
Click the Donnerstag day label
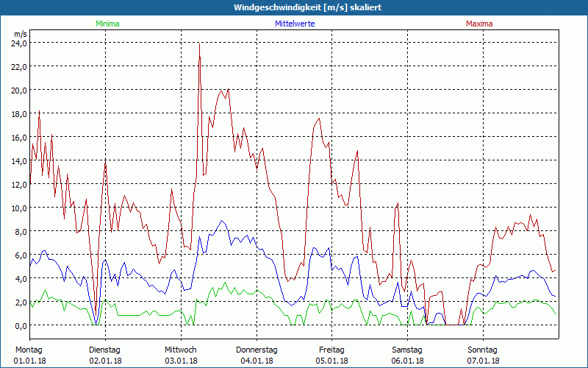pyautogui.click(x=257, y=350)
